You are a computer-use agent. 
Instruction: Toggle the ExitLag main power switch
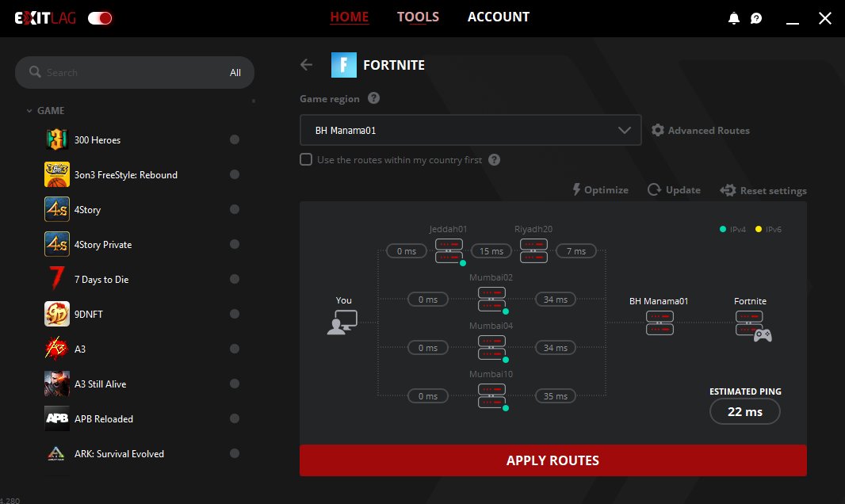100,18
